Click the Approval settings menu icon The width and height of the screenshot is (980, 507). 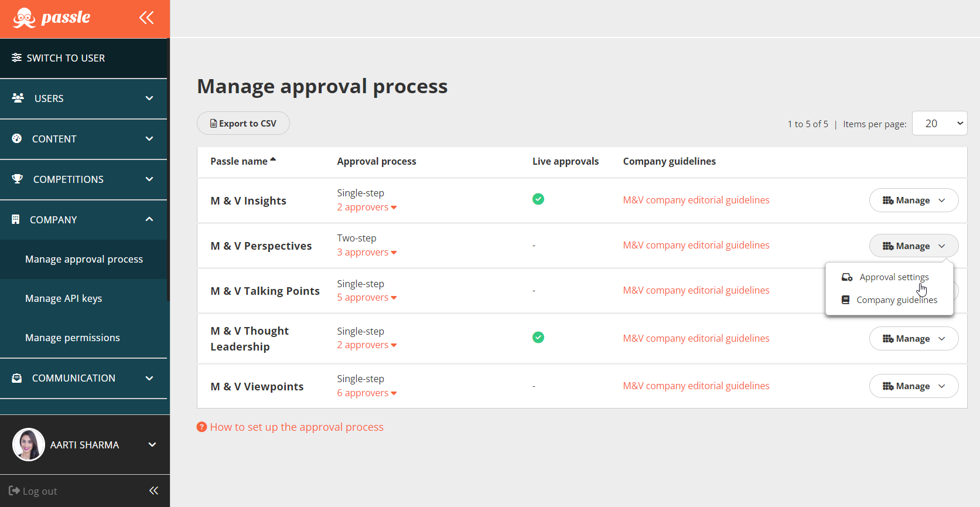847,277
